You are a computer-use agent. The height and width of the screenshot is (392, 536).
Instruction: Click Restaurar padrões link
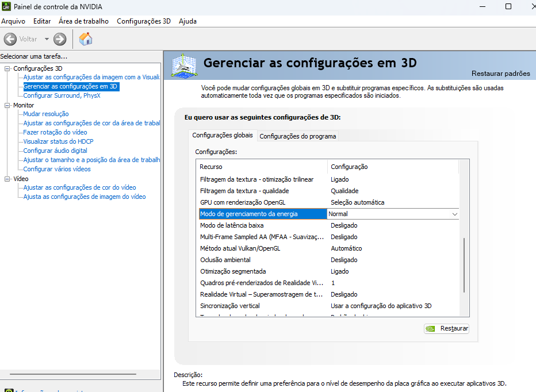click(501, 74)
